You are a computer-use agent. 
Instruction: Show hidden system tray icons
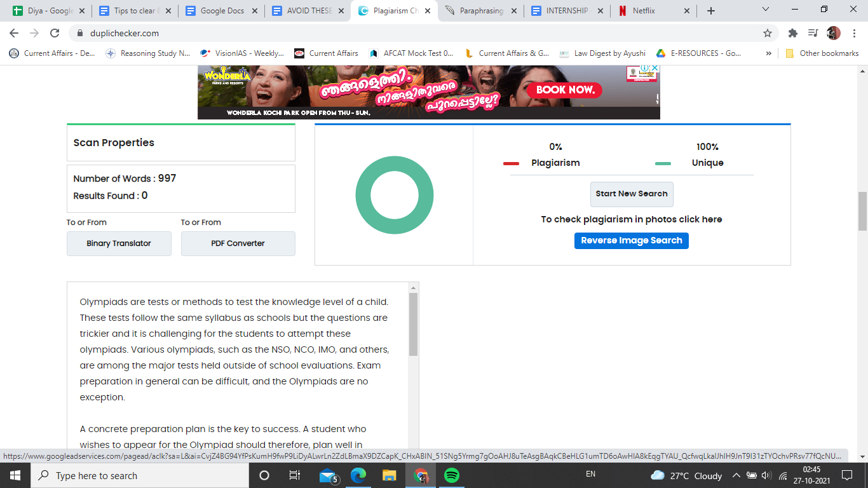(x=736, y=475)
